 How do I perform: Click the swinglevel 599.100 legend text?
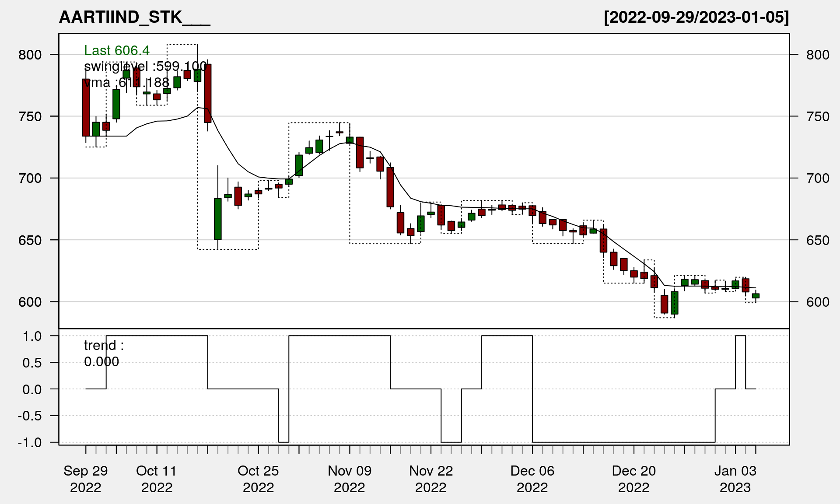pos(145,66)
